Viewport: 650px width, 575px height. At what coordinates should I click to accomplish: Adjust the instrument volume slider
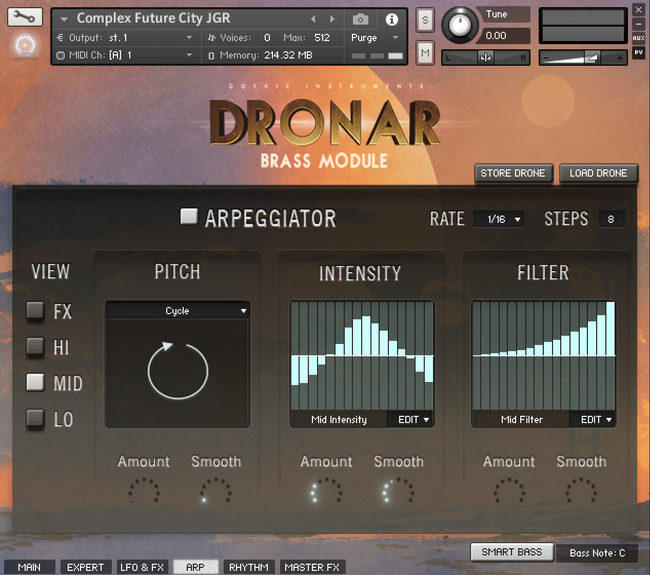pos(582,58)
